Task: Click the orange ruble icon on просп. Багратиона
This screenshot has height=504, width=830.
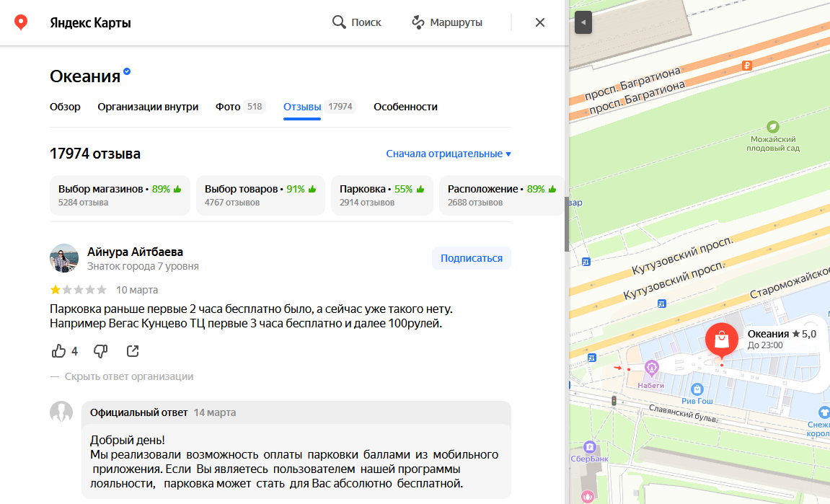Action: pyautogui.click(x=747, y=66)
